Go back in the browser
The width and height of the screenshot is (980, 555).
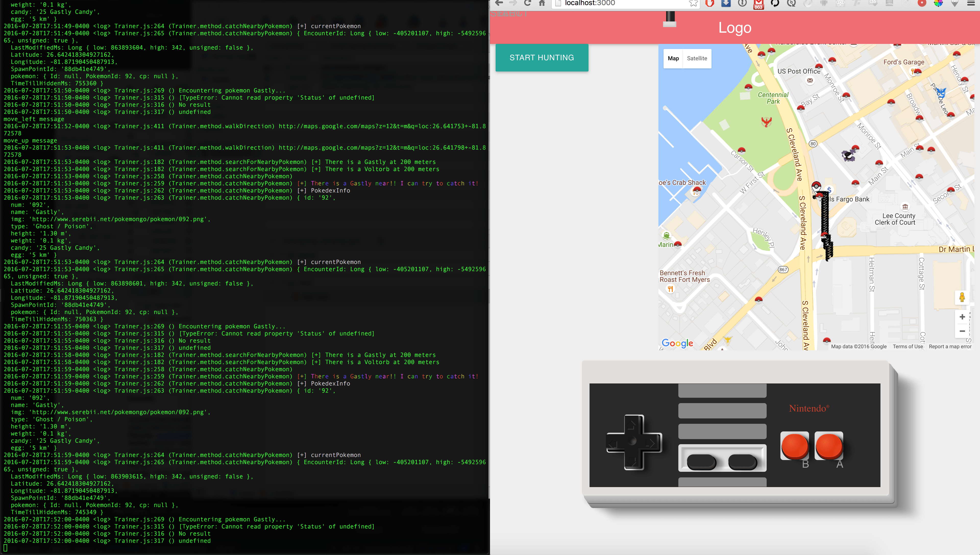(499, 3)
